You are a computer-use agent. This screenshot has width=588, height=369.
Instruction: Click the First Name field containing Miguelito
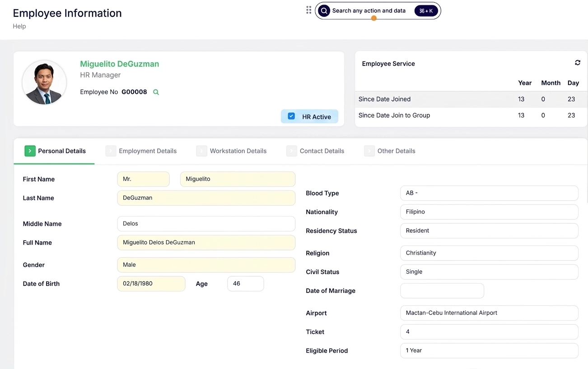pyautogui.click(x=238, y=179)
